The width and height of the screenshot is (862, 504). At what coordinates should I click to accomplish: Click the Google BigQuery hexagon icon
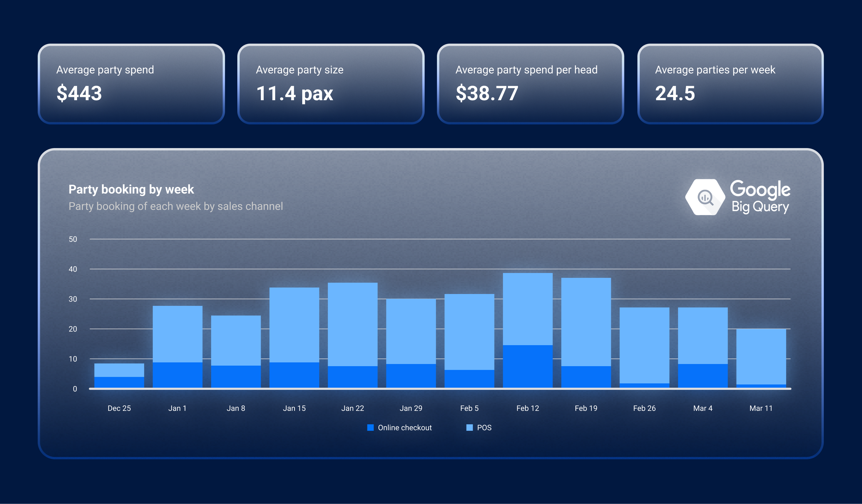[x=705, y=197]
